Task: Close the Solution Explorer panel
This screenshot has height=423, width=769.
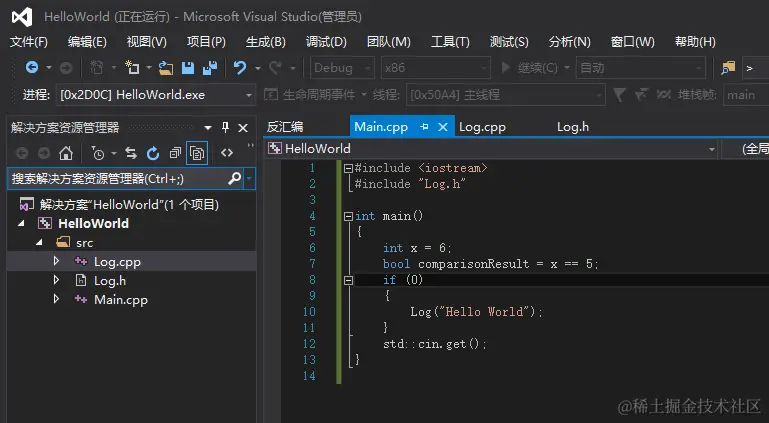Action: pos(243,128)
